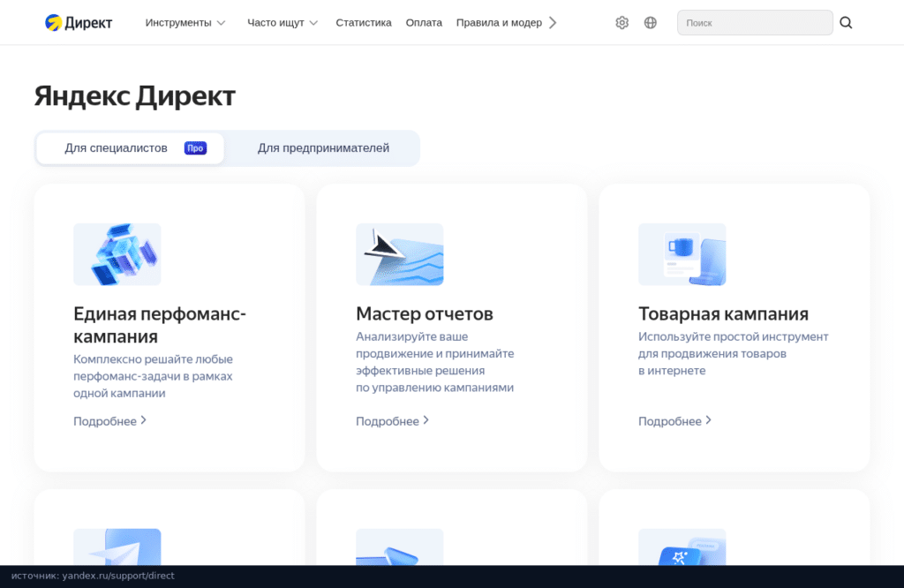Click description 'Анализируйте ваше продвижение'

tap(434, 362)
